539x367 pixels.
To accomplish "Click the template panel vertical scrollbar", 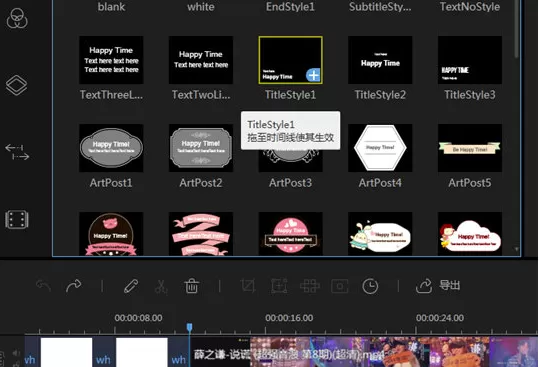I will point(516,29).
